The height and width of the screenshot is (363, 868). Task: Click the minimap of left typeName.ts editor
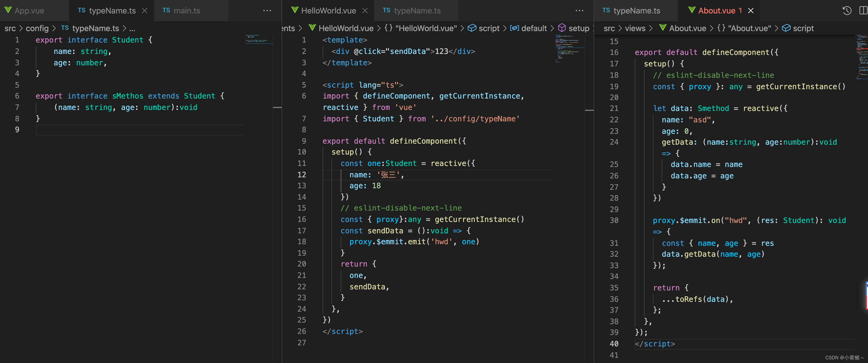pos(258,39)
